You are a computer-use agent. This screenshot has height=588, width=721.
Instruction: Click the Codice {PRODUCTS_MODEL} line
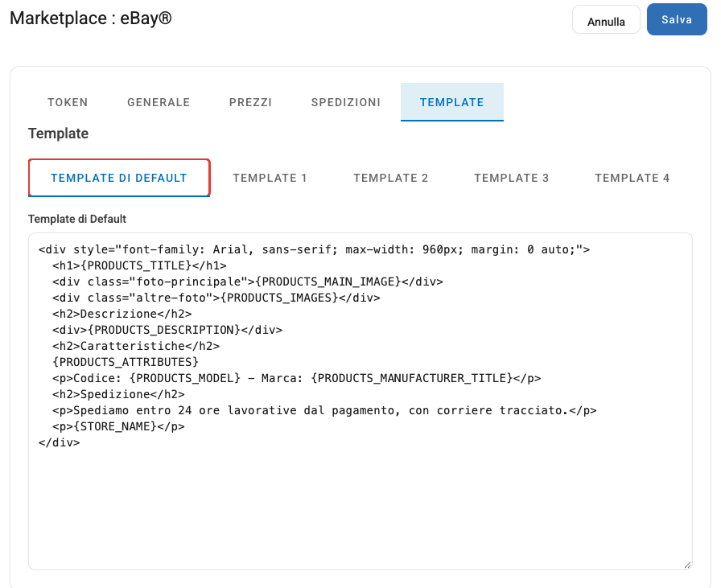(x=297, y=378)
